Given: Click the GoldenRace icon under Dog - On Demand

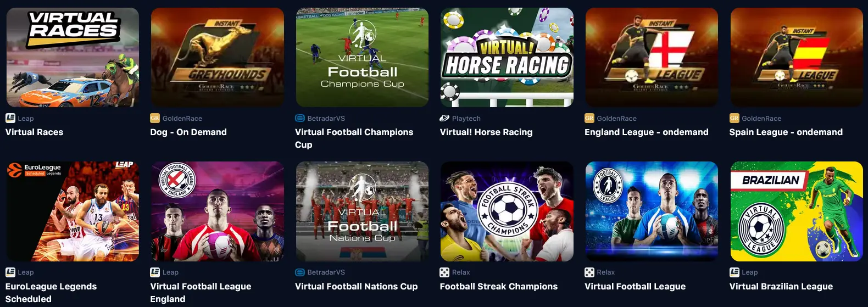Looking at the screenshot, I should pos(155,118).
